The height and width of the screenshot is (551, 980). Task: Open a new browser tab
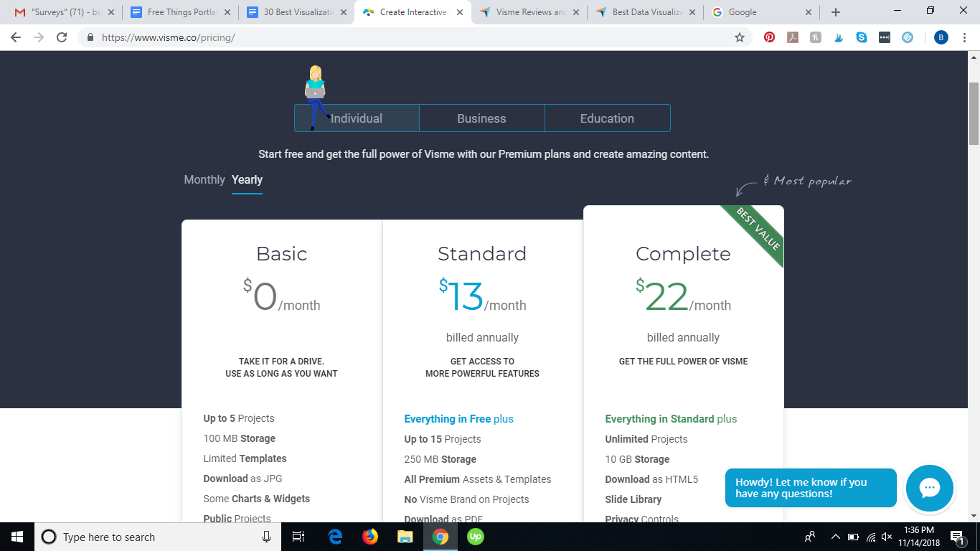[836, 12]
